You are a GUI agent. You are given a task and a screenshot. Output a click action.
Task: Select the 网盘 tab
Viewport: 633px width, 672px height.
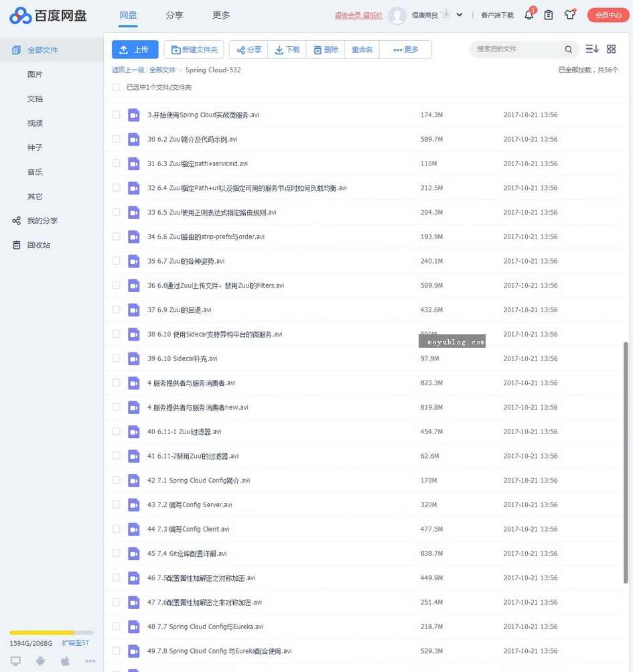[129, 15]
